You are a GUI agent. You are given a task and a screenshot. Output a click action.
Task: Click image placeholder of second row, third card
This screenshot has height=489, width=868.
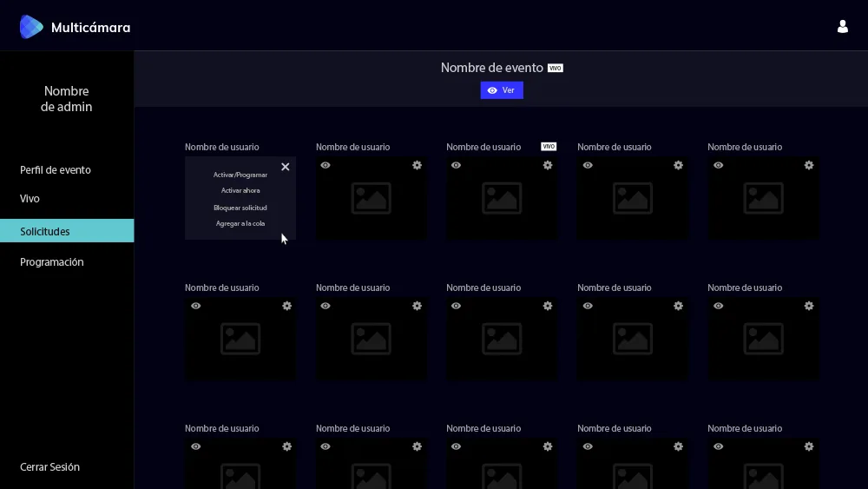(x=502, y=339)
